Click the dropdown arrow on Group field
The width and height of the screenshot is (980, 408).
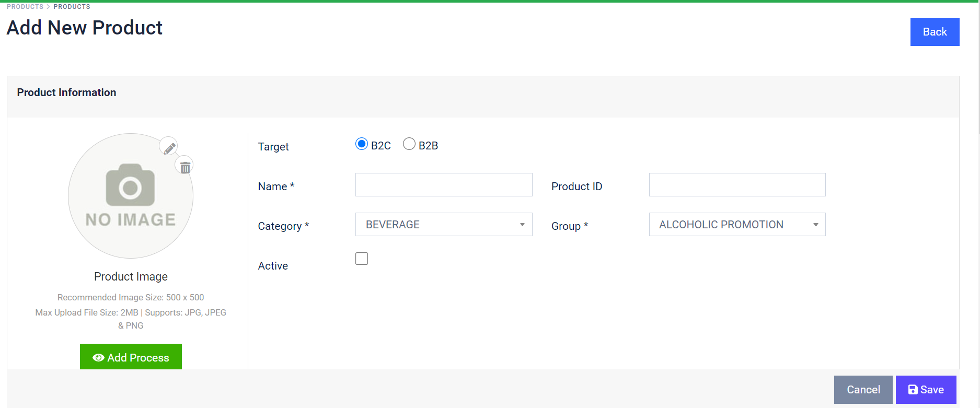815,224
